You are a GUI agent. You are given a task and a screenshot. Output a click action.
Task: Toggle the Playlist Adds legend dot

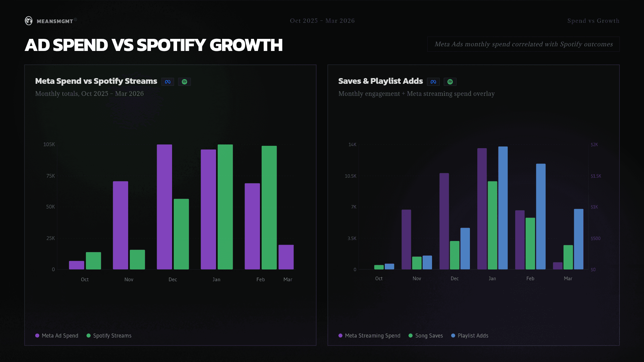click(x=453, y=336)
